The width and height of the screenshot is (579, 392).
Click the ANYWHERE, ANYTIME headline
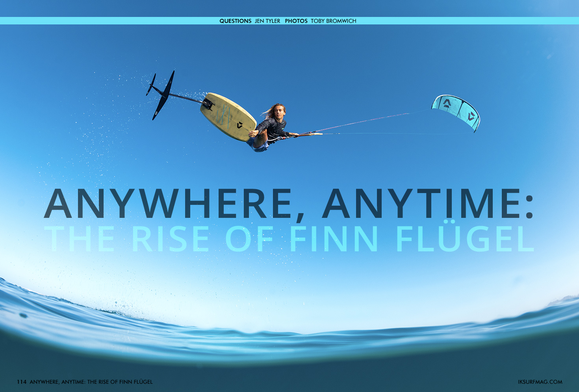pyautogui.click(x=288, y=204)
